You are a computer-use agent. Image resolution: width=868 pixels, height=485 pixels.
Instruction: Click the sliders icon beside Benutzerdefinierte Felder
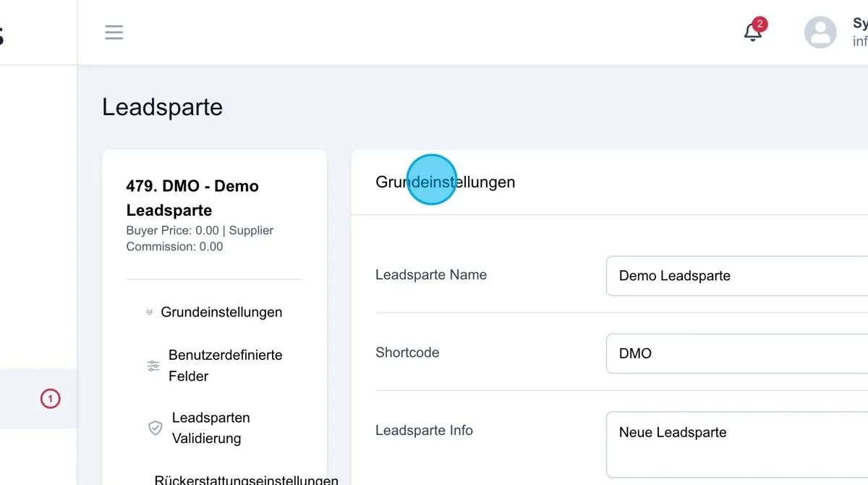(x=153, y=366)
